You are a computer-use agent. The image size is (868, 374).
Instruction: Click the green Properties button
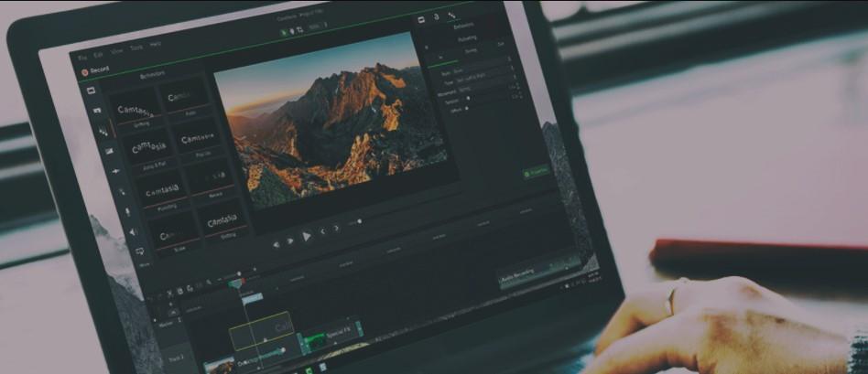click(x=537, y=173)
